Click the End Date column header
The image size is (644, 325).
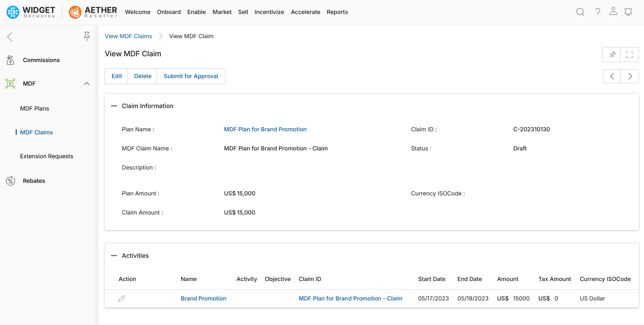[470, 279]
